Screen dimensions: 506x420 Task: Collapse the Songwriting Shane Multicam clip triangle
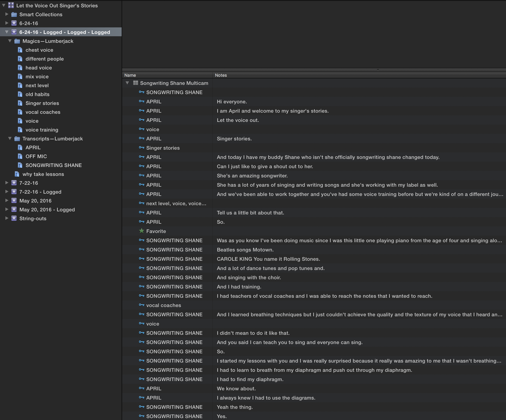point(127,83)
